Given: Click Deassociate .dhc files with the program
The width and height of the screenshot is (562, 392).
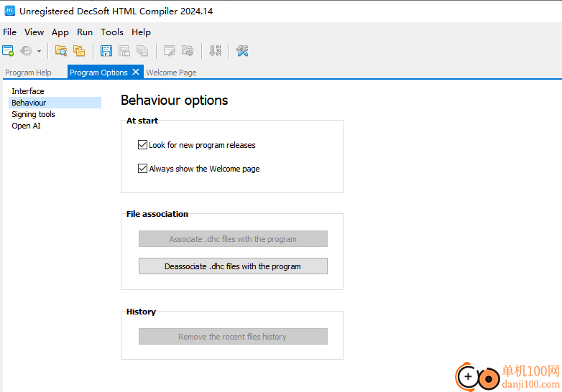Looking at the screenshot, I should tap(233, 266).
